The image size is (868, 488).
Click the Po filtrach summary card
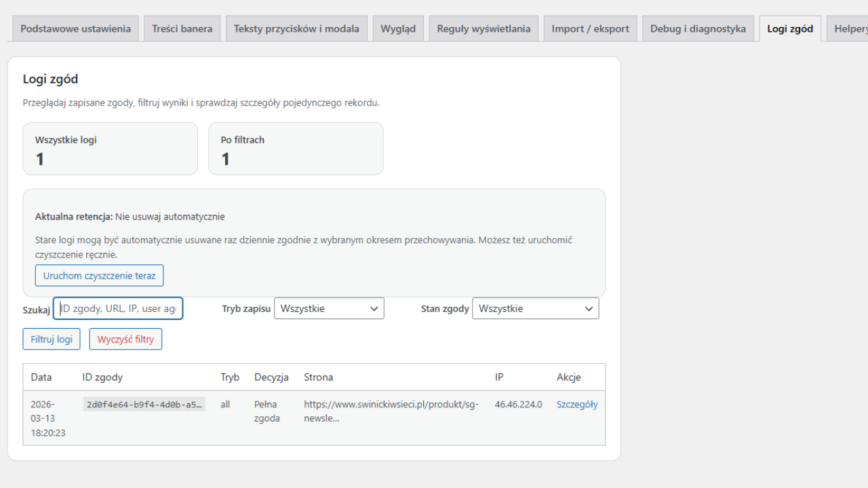pyautogui.click(x=295, y=149)
